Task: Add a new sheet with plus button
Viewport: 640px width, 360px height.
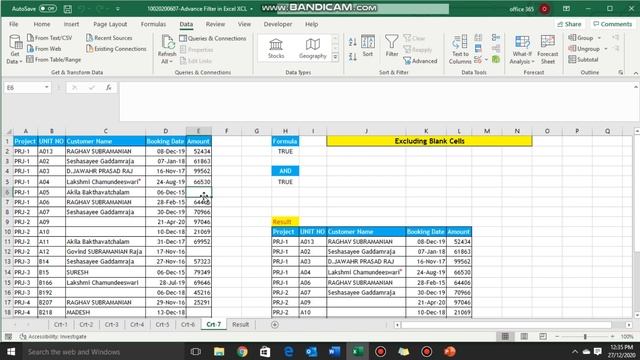Action: 275,324
